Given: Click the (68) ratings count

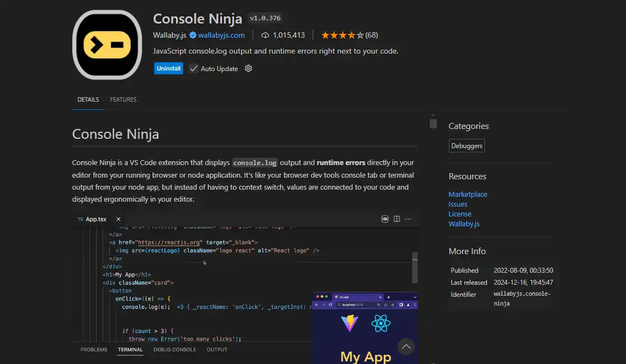Looking at the screenshot, I should tap(372, 35).
